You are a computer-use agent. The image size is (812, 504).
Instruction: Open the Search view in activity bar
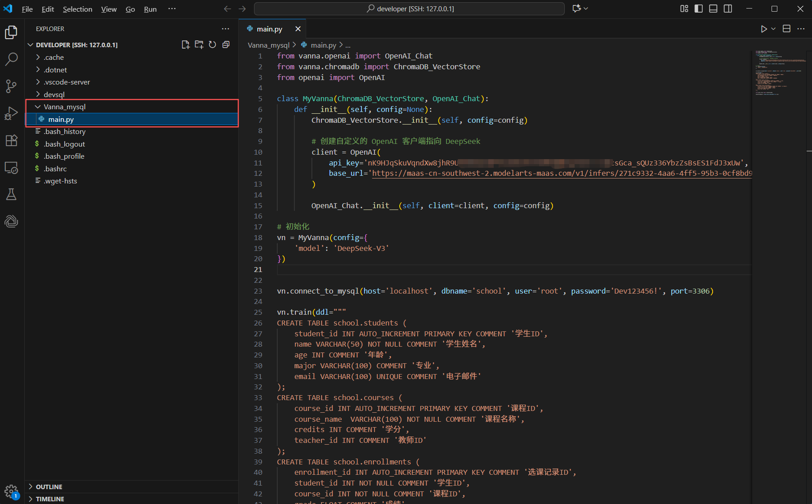point(11,59)
